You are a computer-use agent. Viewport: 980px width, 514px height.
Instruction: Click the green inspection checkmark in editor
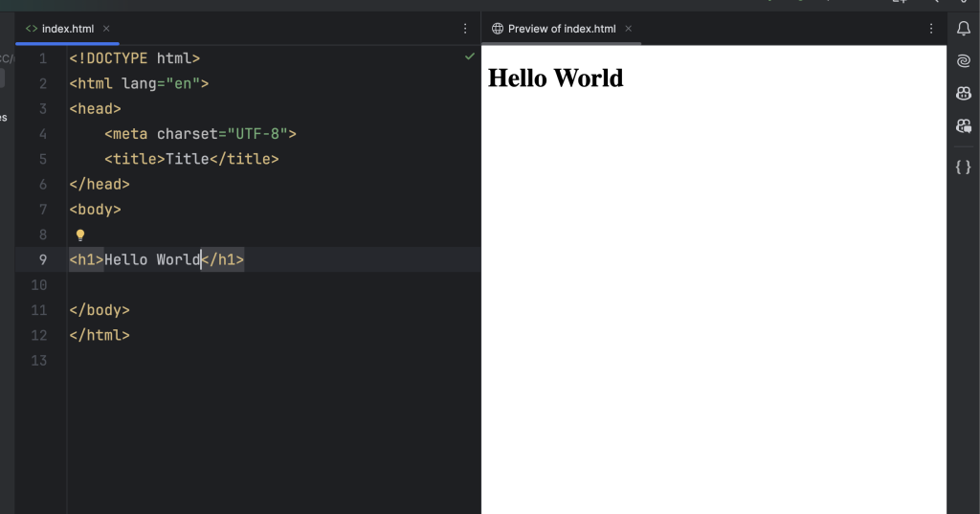(470, 57)
